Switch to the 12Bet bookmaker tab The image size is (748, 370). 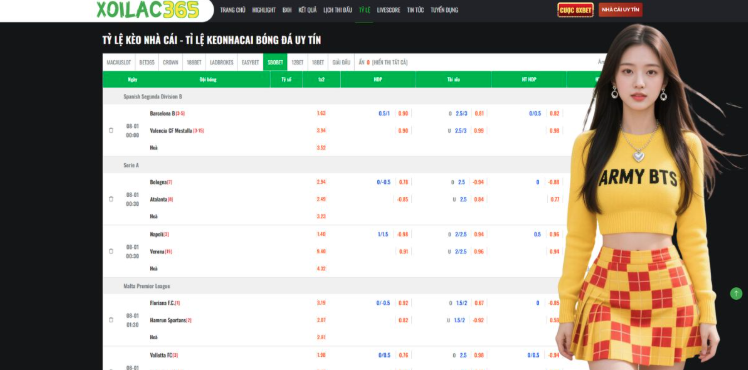click(297, 62)
